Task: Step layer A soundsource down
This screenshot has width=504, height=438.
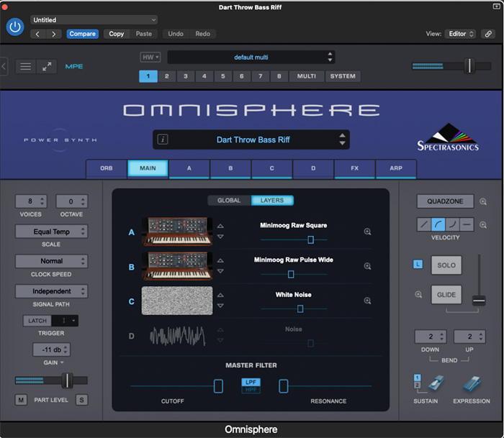Action: point(220,237)
